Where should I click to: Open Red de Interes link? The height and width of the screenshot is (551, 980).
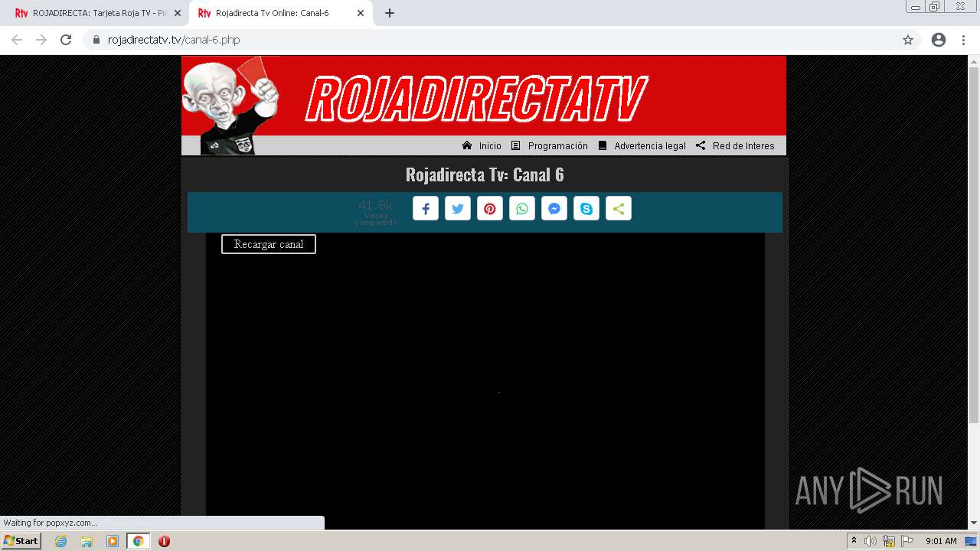[x=735, y=145]
